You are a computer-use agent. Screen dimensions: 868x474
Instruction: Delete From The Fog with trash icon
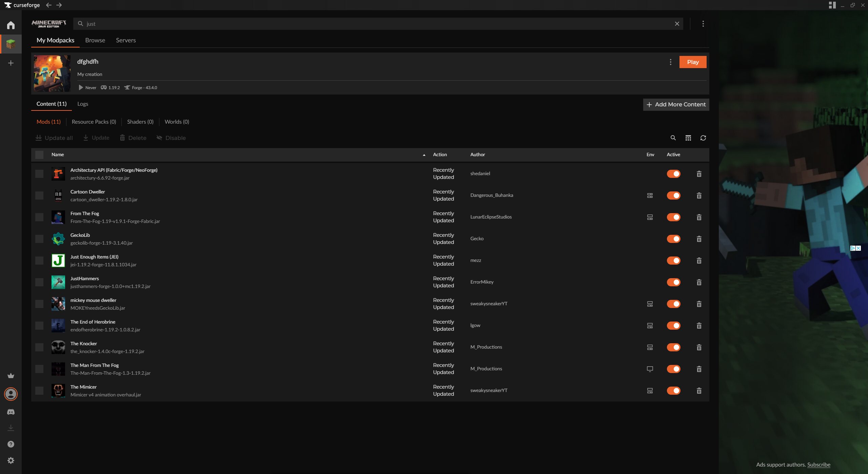click(x=699, y=217)
